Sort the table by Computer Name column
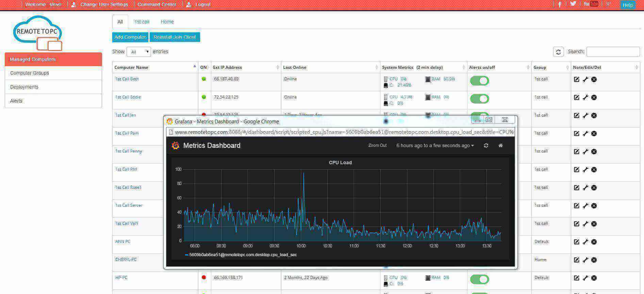 [x=155, y=67]
